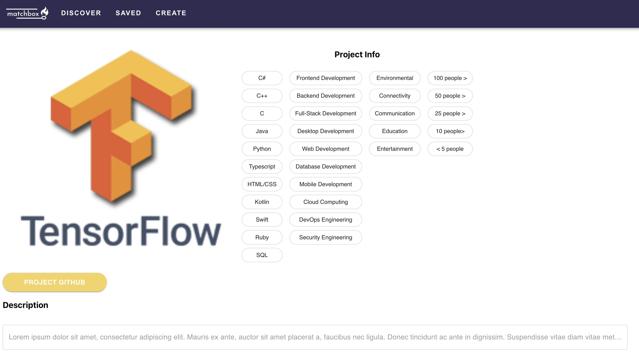
Task: Select the Typescript tag
Action: coord(262,167)
